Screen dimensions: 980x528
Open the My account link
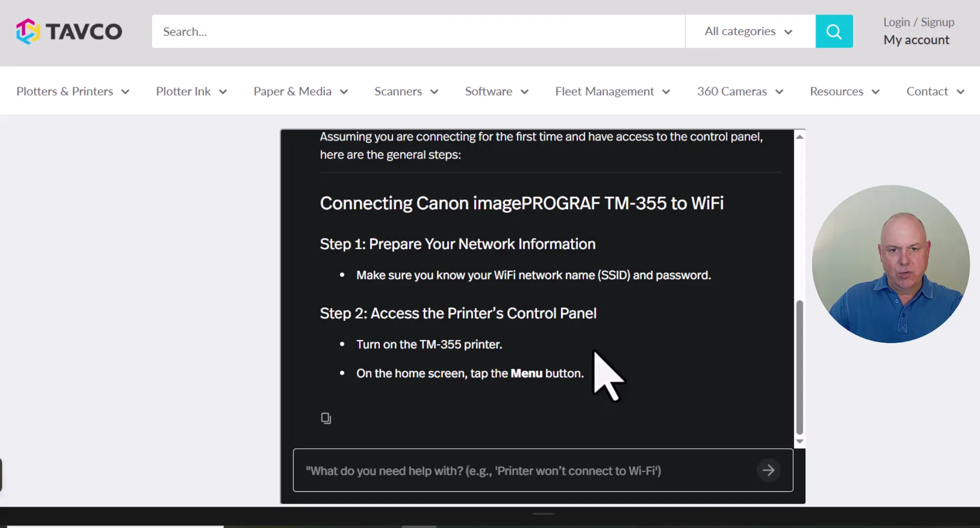pos(916,40)
